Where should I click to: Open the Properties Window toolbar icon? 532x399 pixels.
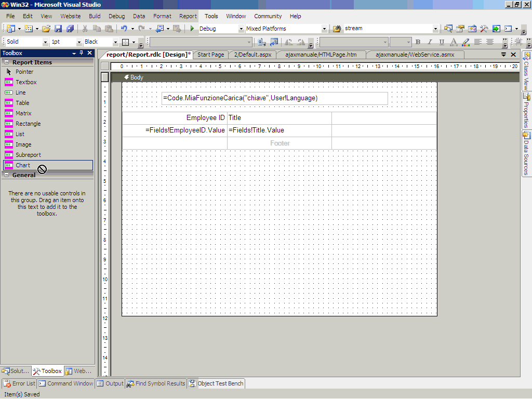460,29
